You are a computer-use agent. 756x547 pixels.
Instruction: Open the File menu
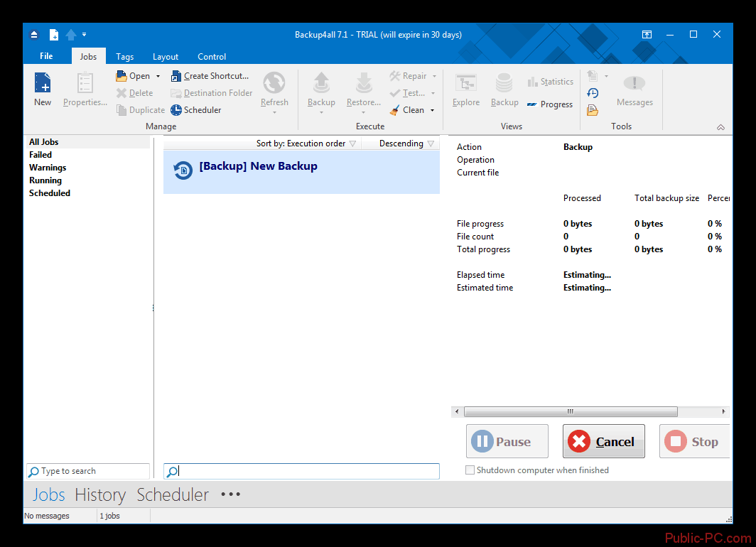point(46,56)
